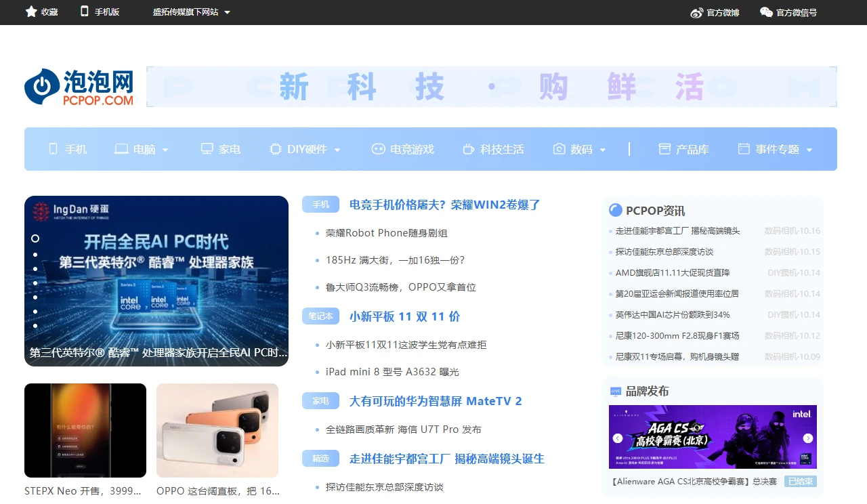867x504 pixels.
Task: Select the fourth carousel slide indicator dot
Action: pos(35,283)
